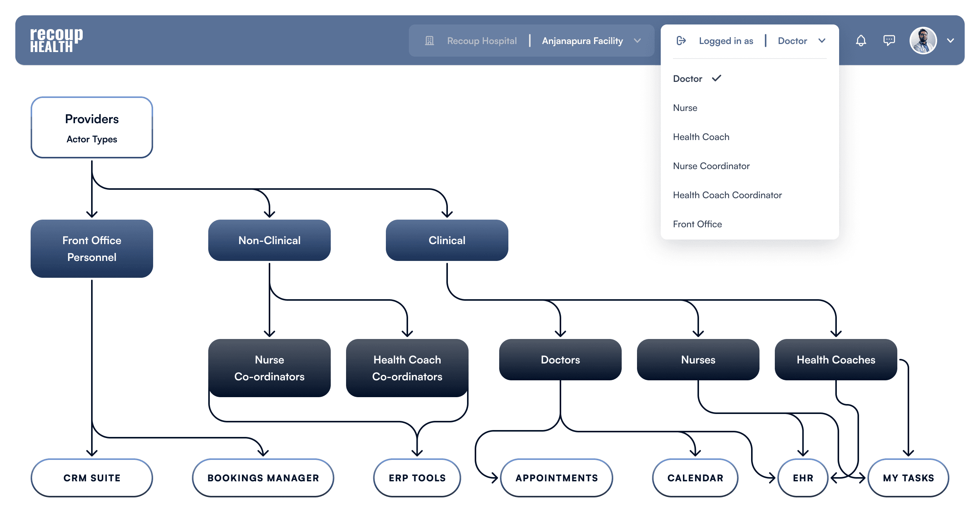Select Nurse role from the list
Image resolution: width=980 pixels, height=528 pixels.
click(x=685, y=108)
